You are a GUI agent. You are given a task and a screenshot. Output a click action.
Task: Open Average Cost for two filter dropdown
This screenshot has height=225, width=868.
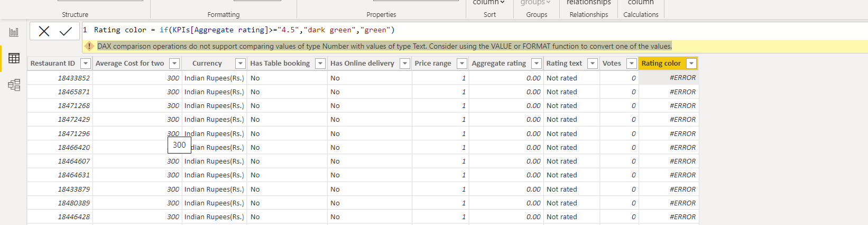coord(174,64)
